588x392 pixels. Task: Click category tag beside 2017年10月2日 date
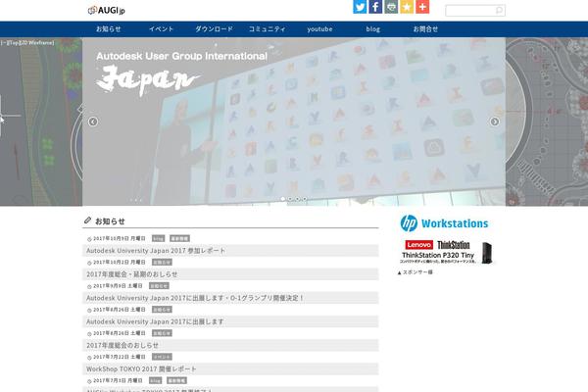click(162, 263)
